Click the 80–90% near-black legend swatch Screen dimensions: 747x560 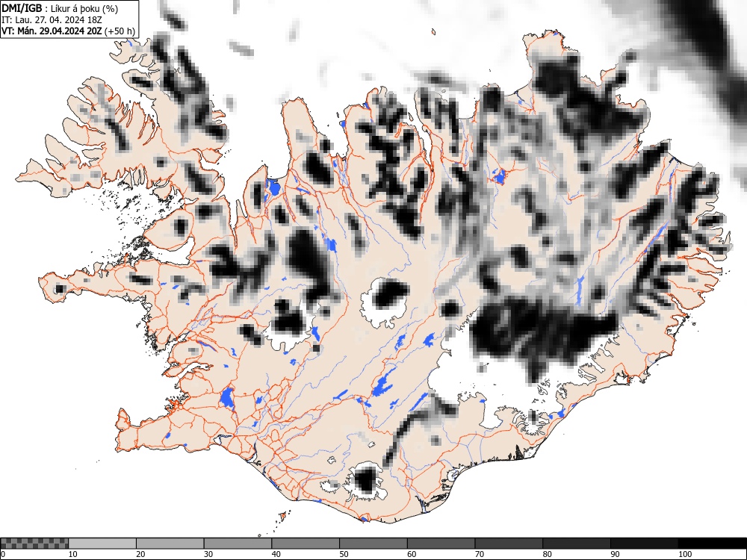click(577, 544)
